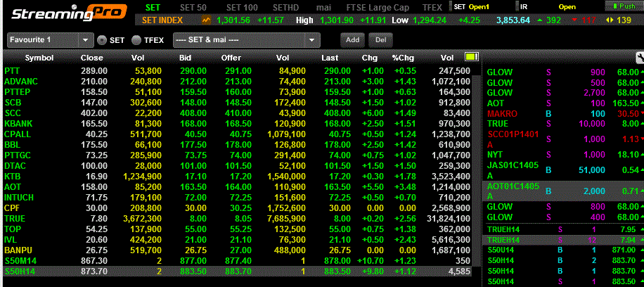Open the SETHD tab
The height and width of the screenshot is (287, 644).
(x=287, y=8)
